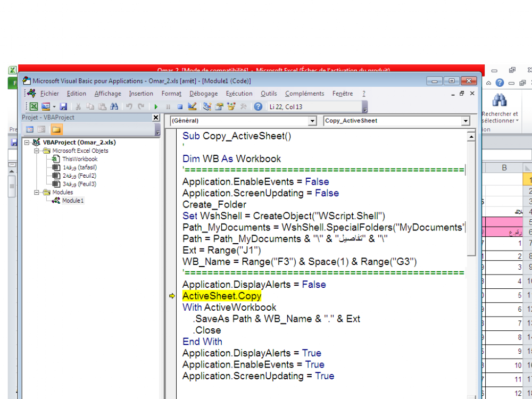Collapse the Modules folder
Viewport: 532px width, 399px height.
(x=36, y=193)
